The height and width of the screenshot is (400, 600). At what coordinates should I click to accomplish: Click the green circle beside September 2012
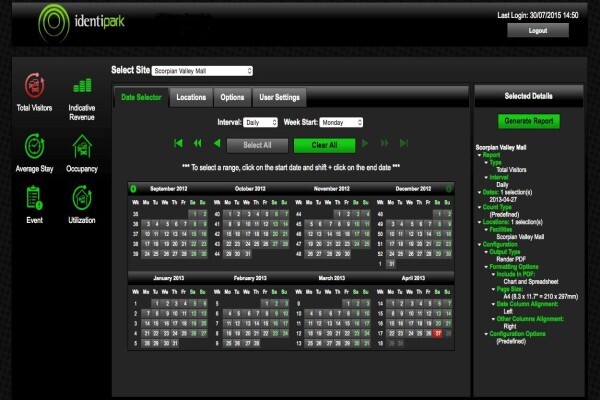(x=133, y=189)
